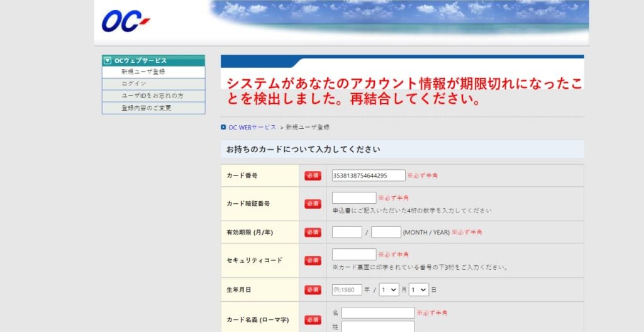Open ユーザIDをお忘れの方 sidebar item
This screenshot has height=332, width=644.
coord(152,96)
